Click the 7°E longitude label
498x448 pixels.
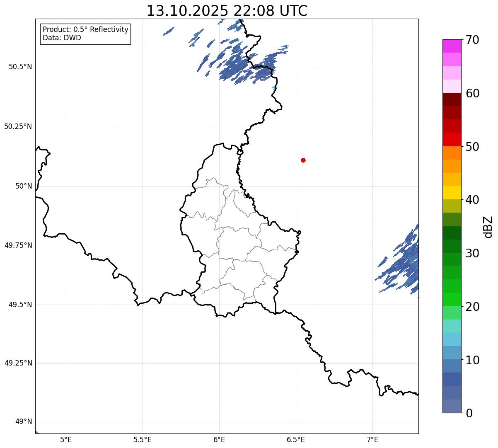pos(372,439)
